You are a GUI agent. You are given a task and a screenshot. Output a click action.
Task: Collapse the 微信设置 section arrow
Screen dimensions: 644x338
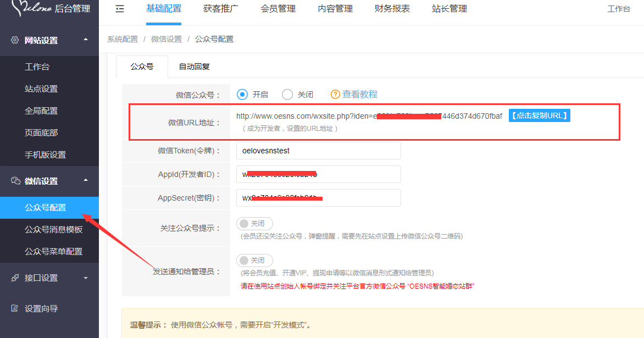[x=85, y=180]
